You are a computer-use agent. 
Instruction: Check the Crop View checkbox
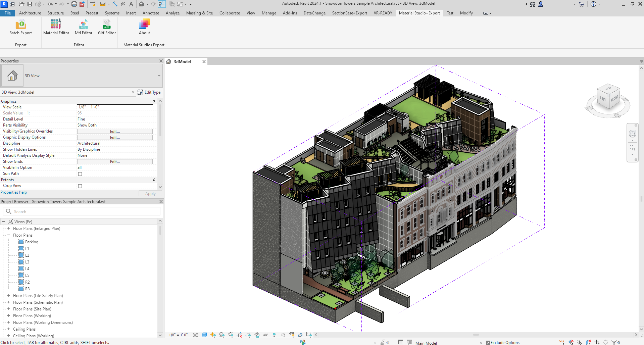point(80,186)
